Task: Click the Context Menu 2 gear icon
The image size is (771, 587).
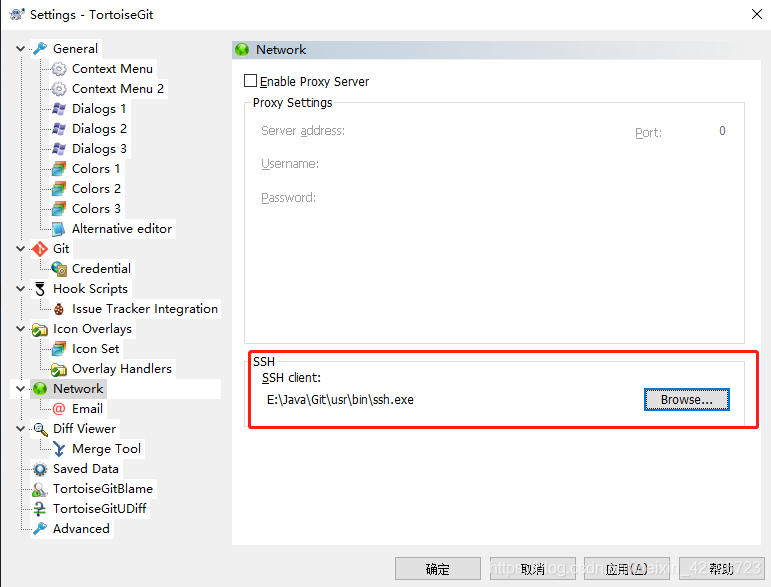Action: (x=59, y=89)
